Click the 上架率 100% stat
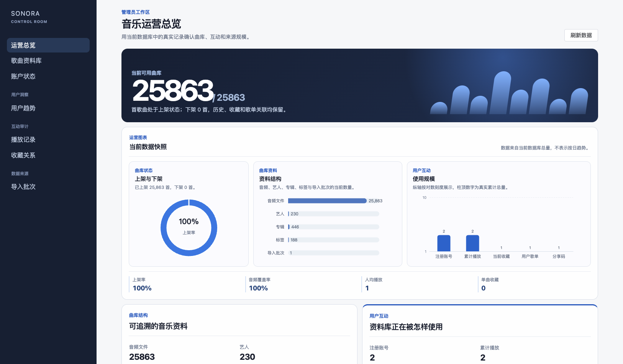 click(x=142, y=284)
